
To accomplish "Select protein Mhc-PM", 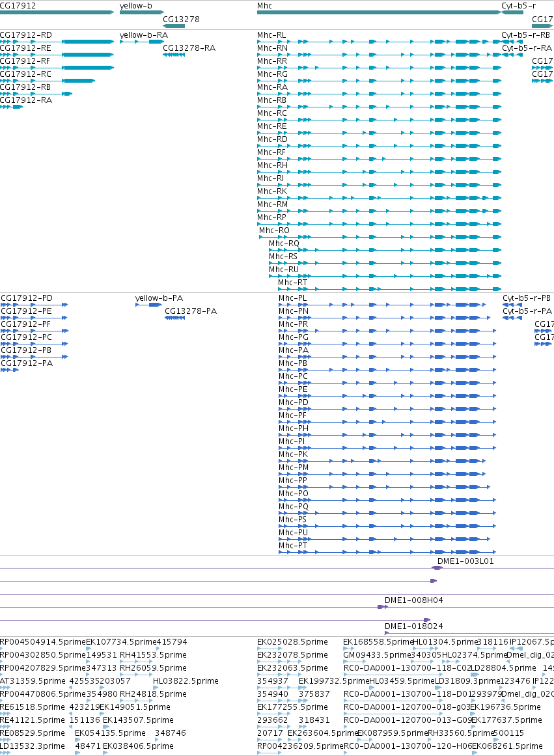I will 294,468.
